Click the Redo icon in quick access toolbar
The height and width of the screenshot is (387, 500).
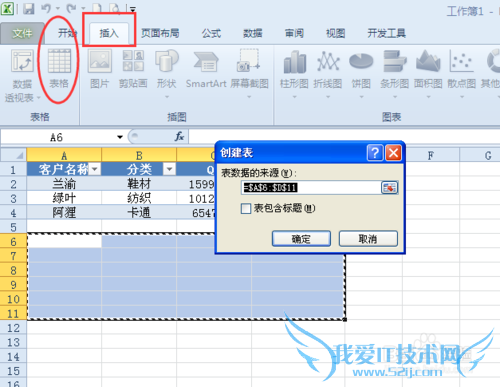point(71,9)
